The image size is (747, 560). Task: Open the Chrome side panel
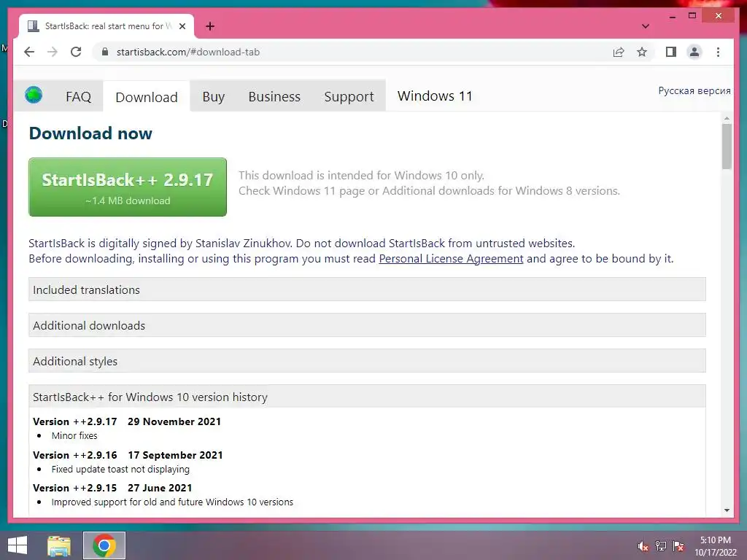[x=671, y=52]
